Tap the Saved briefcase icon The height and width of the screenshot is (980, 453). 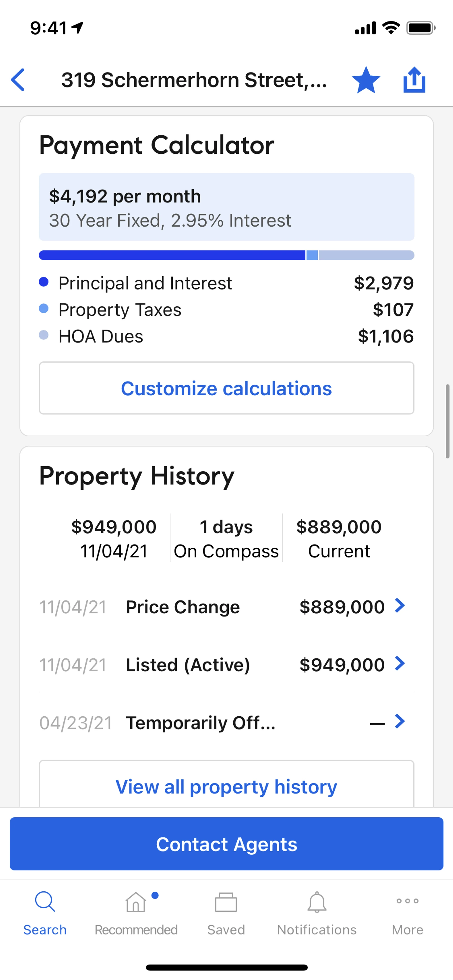click(x=226, y=902)
